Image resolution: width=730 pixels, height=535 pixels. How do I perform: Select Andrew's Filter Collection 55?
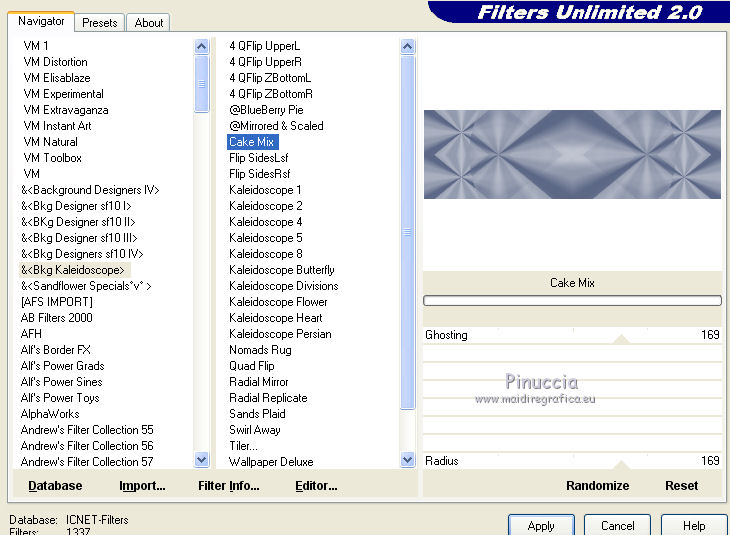(x=87, y=430)
